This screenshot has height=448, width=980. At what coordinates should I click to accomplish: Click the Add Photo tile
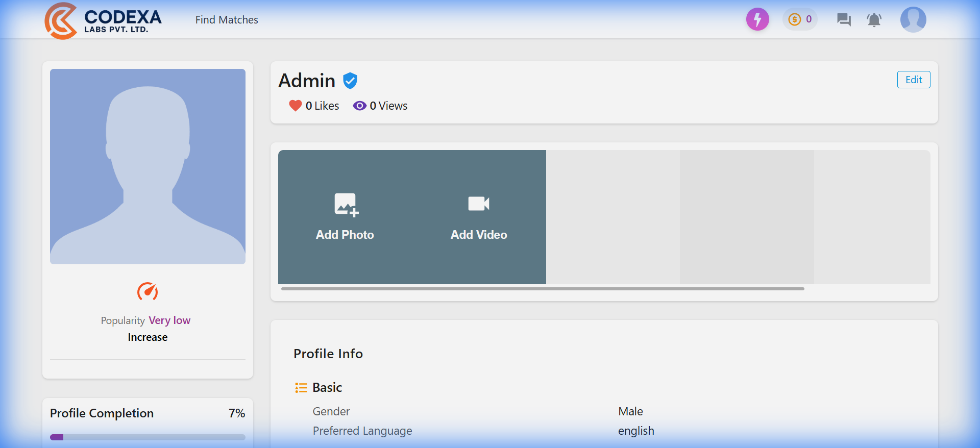pos(345,217)
